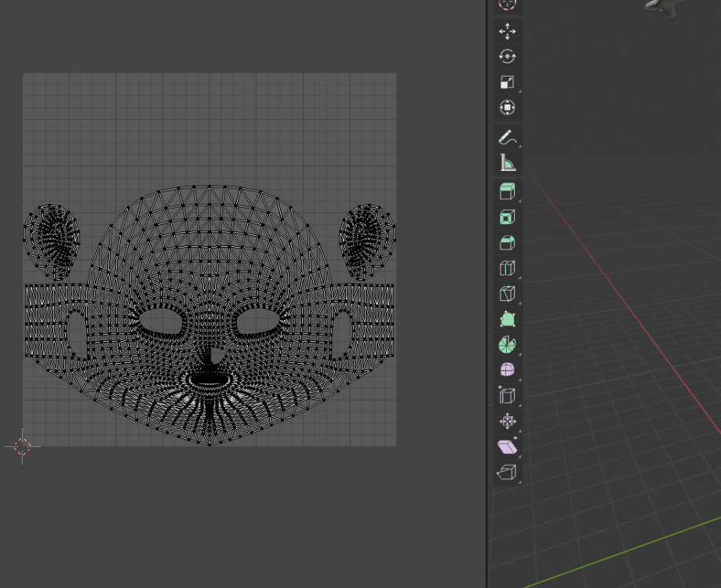This screenshot has height=588, width=721.
Task: Pick the Annotate pencil tool
Action: (x=508, y=138)
